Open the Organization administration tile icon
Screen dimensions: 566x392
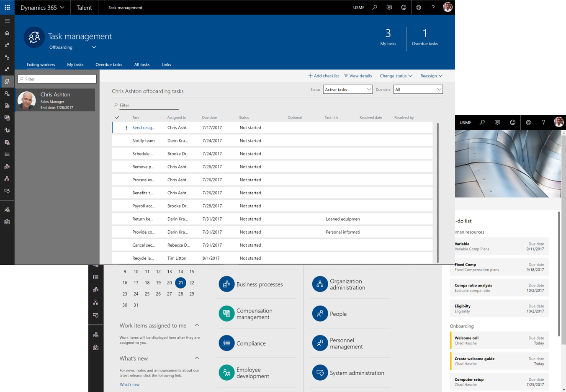pyautogui.click(x=320, y=284)
